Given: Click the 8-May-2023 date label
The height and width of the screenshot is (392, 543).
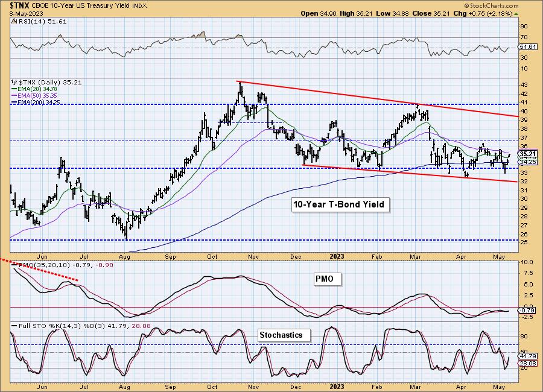Looking at the screenshot, I should pyautogui.click(x=27, y=13).
